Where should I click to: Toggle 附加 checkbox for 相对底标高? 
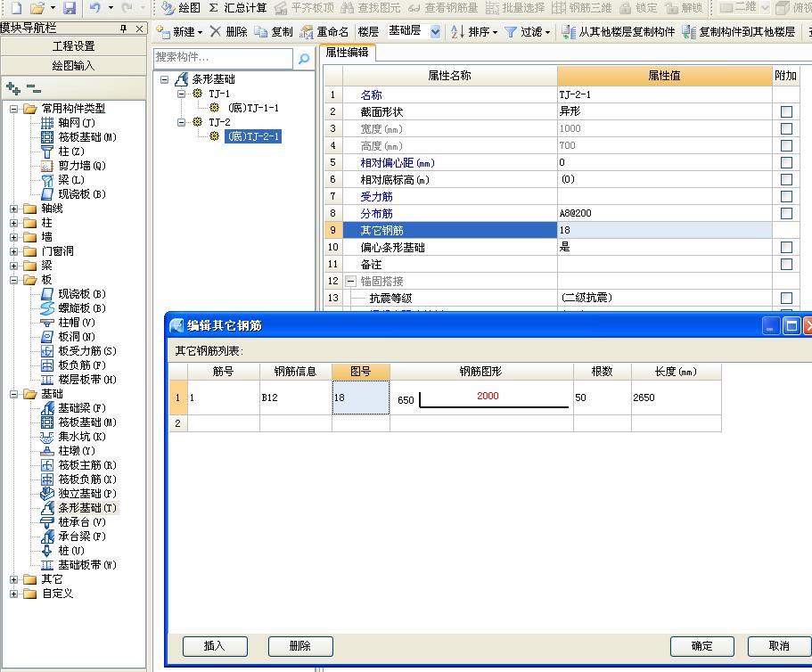tap(786, 179)
